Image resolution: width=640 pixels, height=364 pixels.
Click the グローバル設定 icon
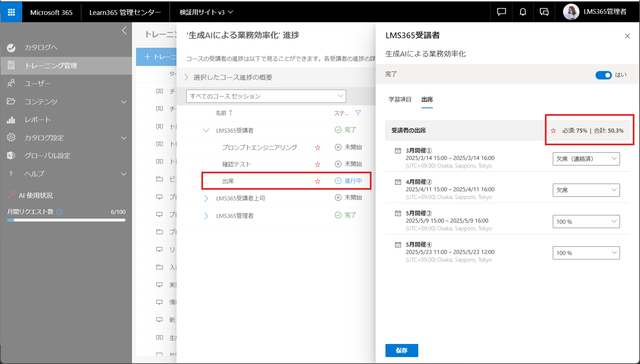point(11,156)
